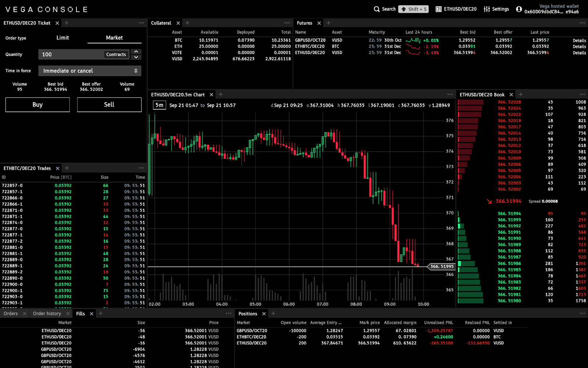Open ETHUSD/DEC20 Ticket panel options menu

(x=141, y=23)
